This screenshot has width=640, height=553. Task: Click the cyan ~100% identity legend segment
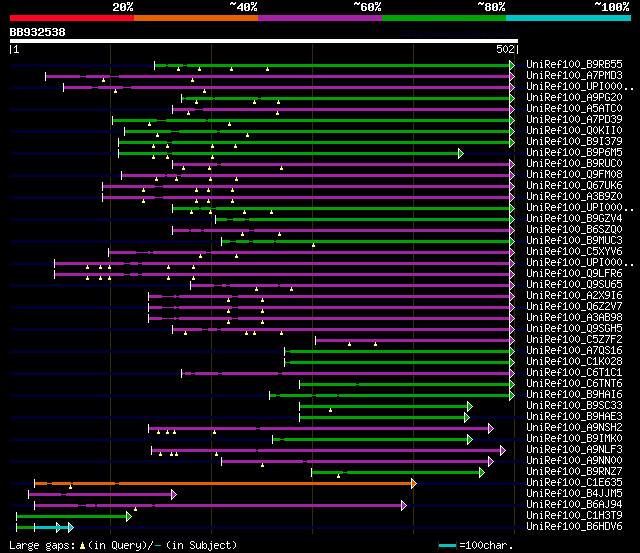568,18
